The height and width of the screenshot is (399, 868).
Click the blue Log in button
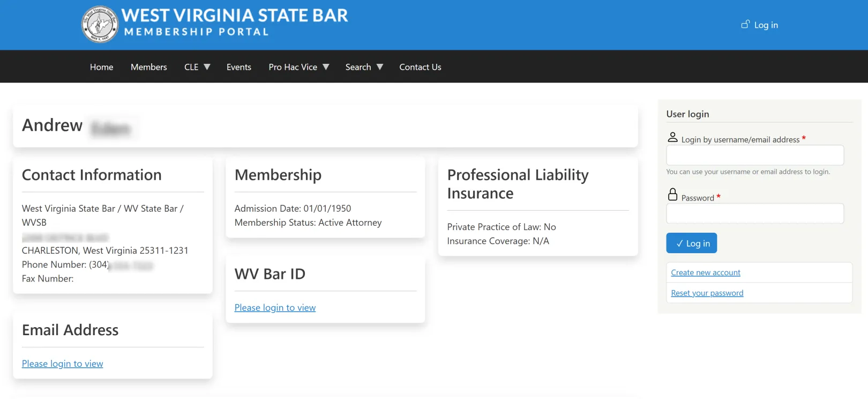click(x=692, y=243)
